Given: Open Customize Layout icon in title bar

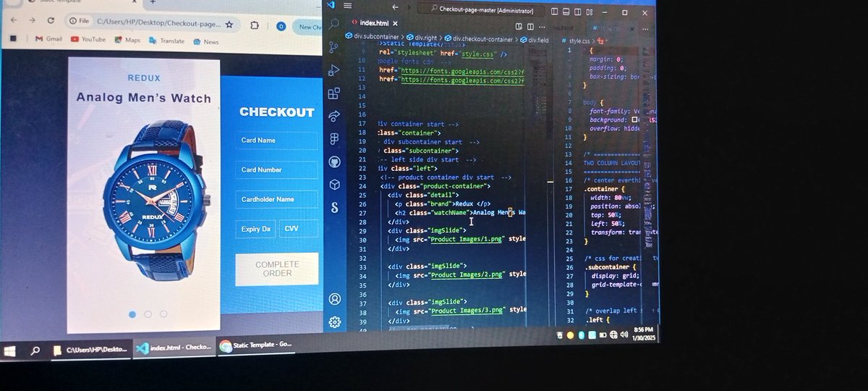Looking at the screenshot, I should [x=590, y=11].
